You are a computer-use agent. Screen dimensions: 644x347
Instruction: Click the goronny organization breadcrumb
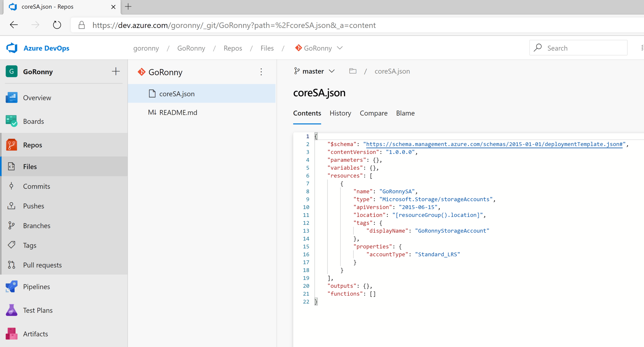point(146,48)
